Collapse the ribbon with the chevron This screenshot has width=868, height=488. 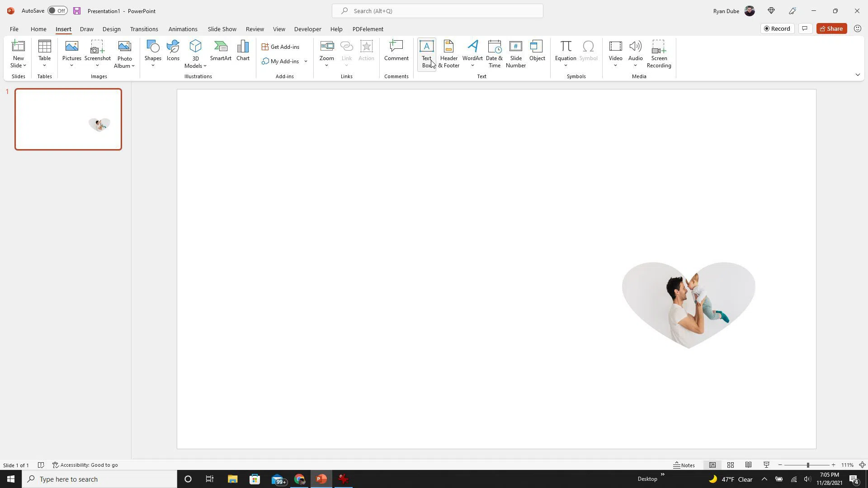[x=858, y=75]
